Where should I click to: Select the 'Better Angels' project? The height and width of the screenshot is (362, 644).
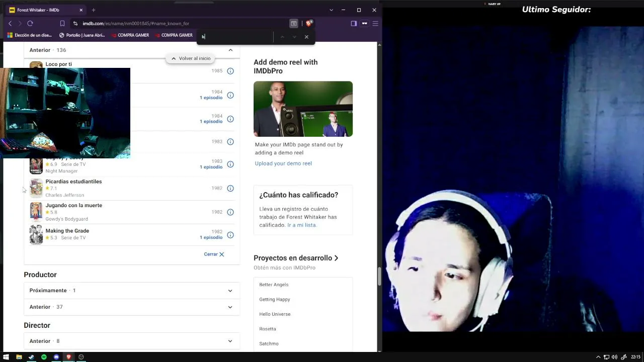pyautogui.click(x=274, y=285)
